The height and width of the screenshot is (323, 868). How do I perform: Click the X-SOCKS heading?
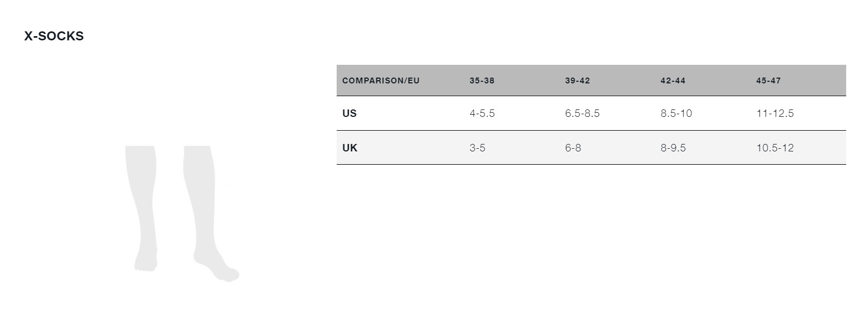pos(54,36)
